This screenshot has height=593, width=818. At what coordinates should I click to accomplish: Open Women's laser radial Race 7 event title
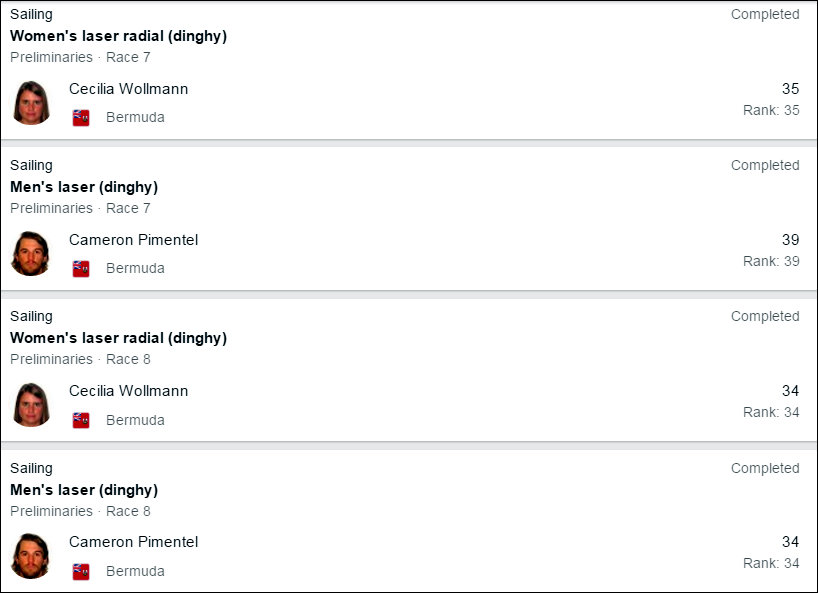(x=118, y=36)
